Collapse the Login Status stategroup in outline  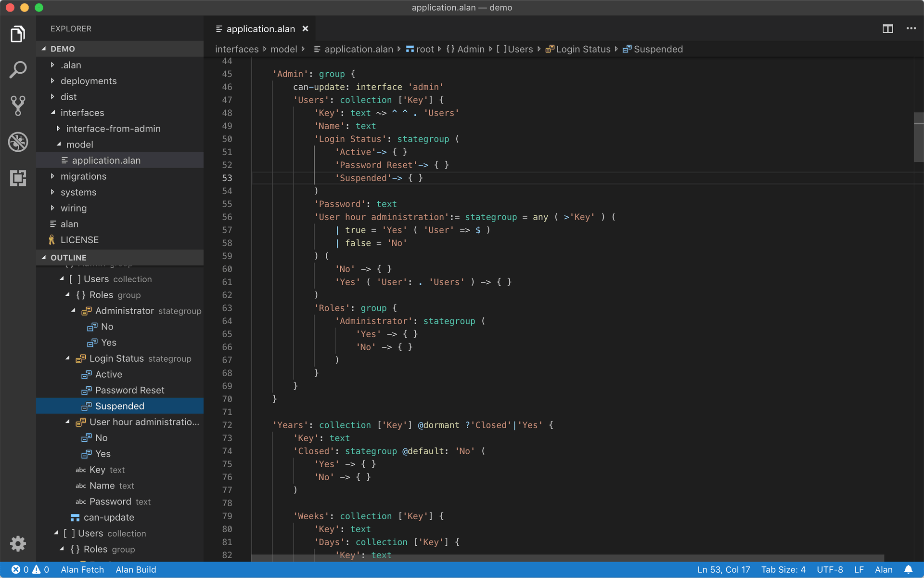tap(68, 358)
